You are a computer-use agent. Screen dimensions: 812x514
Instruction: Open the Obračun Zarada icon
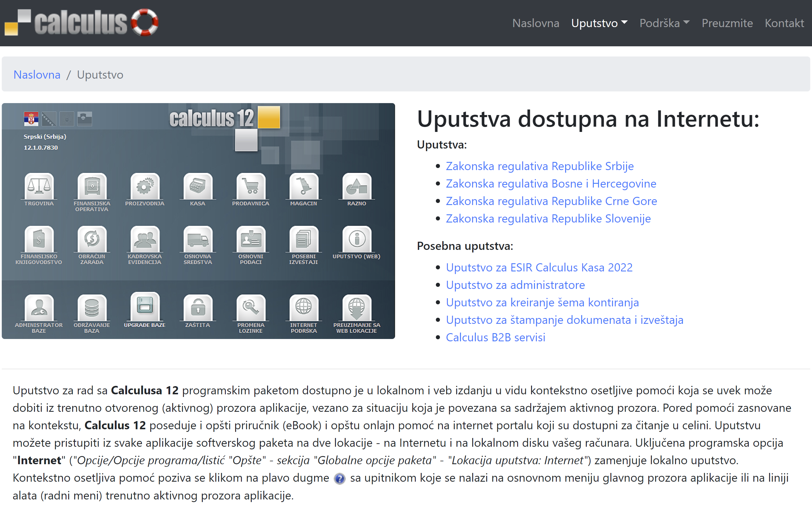(x=92, y=239)
